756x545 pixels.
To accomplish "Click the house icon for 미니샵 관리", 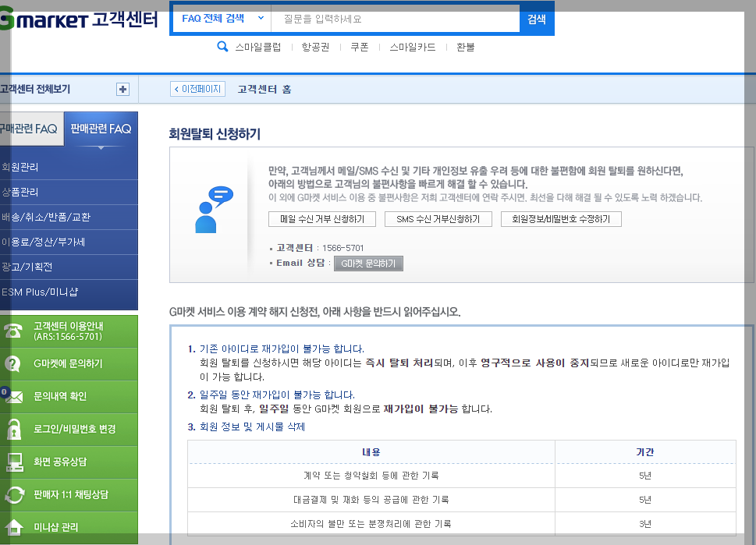I will pos(14,527).
